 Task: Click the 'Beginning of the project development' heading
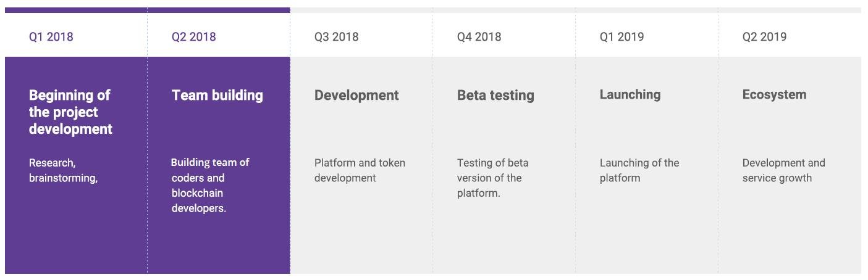70,112
